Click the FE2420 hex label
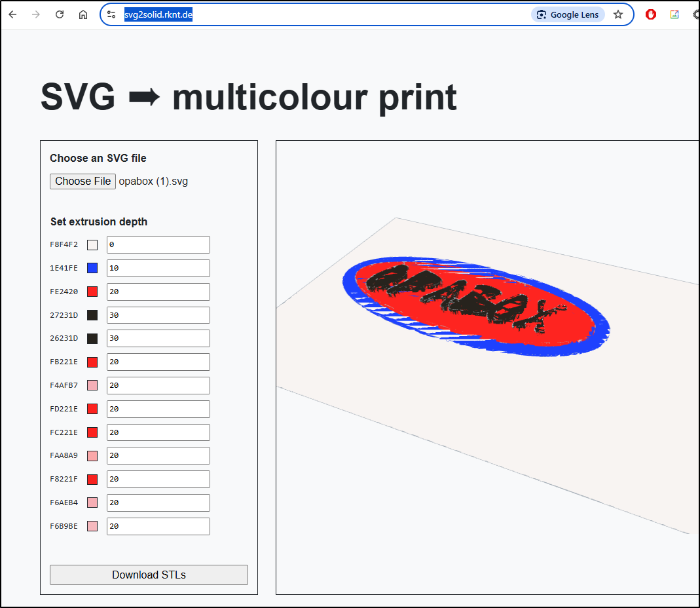 tap(64, 292)
